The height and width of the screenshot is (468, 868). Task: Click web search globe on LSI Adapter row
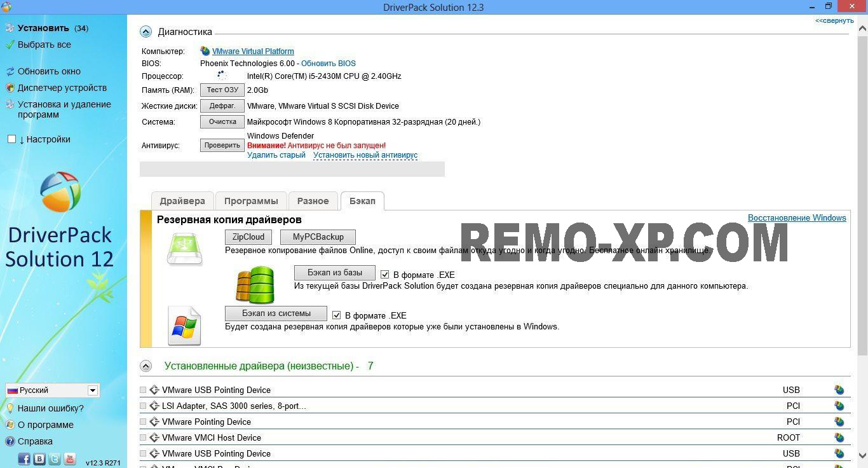(x=839, y=406)
